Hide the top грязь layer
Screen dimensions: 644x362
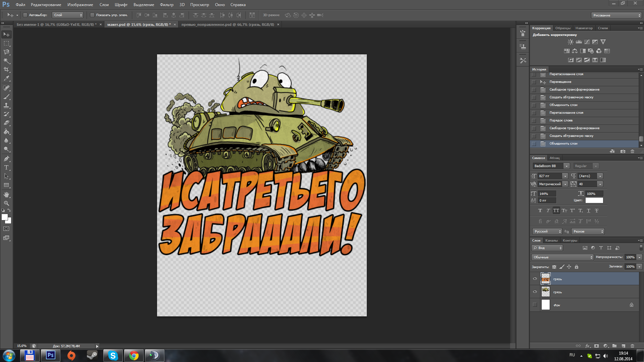tap(535, 279)
